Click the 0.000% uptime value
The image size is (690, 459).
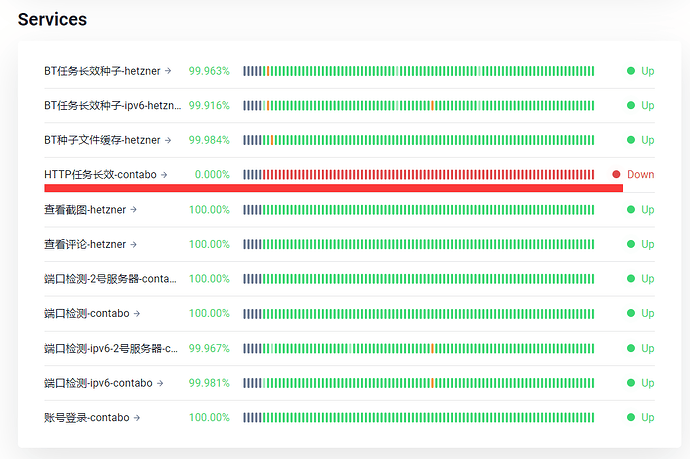tap(212, 174)
